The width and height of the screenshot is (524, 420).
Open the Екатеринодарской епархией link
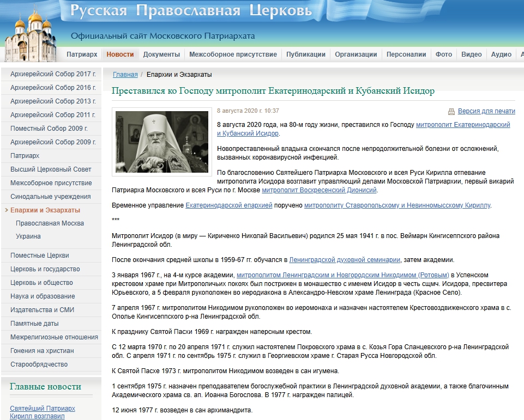pos(229,205)
